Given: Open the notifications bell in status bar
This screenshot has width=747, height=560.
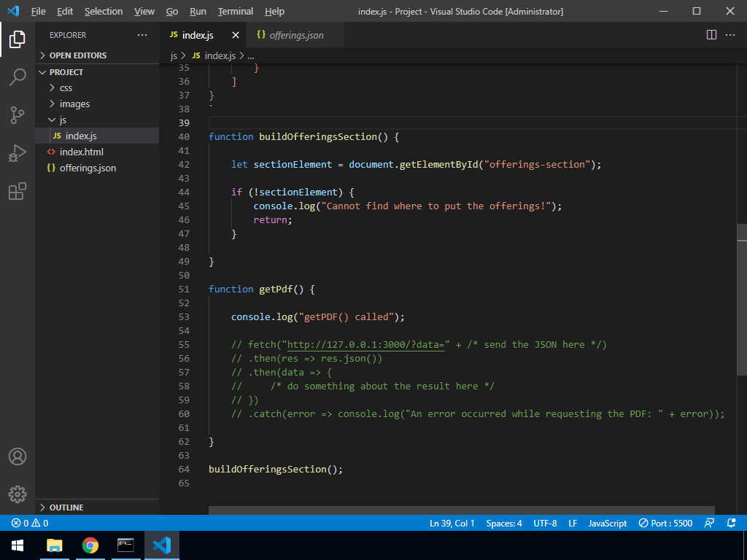Looking at the screenshot, I should click(732, 523).
